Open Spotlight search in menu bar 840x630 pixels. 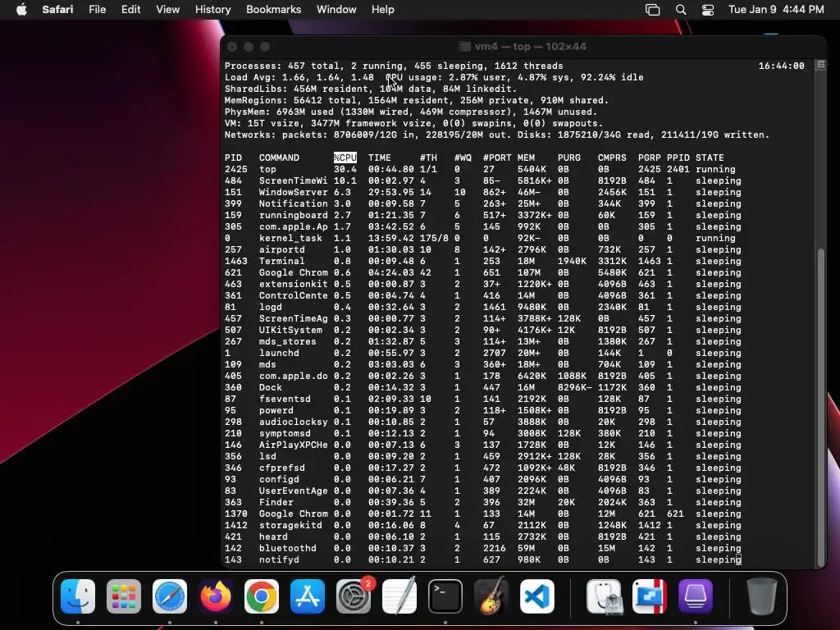[681, 10]
